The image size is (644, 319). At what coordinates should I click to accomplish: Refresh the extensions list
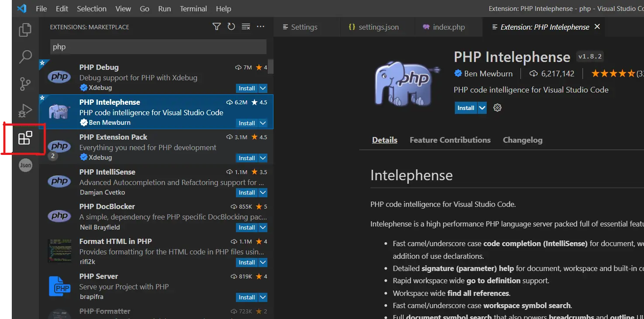[x=231, y=27]
